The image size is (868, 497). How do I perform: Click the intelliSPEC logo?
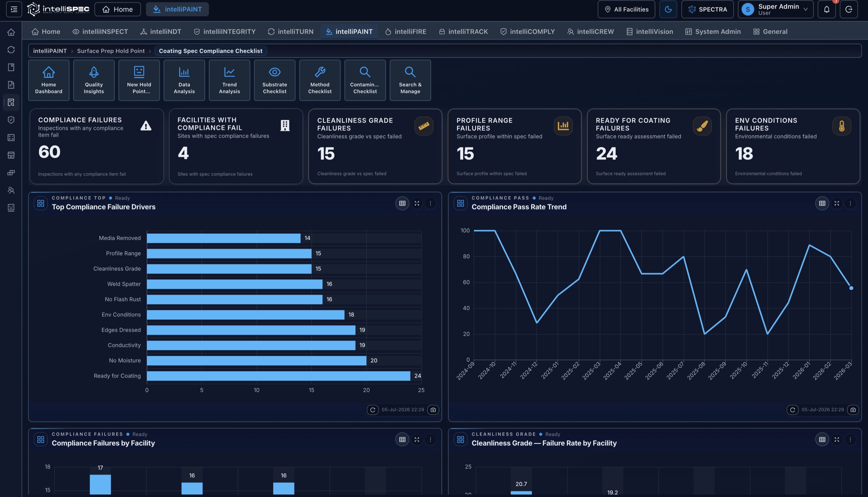pyautogui.click(x=58, y=9)
